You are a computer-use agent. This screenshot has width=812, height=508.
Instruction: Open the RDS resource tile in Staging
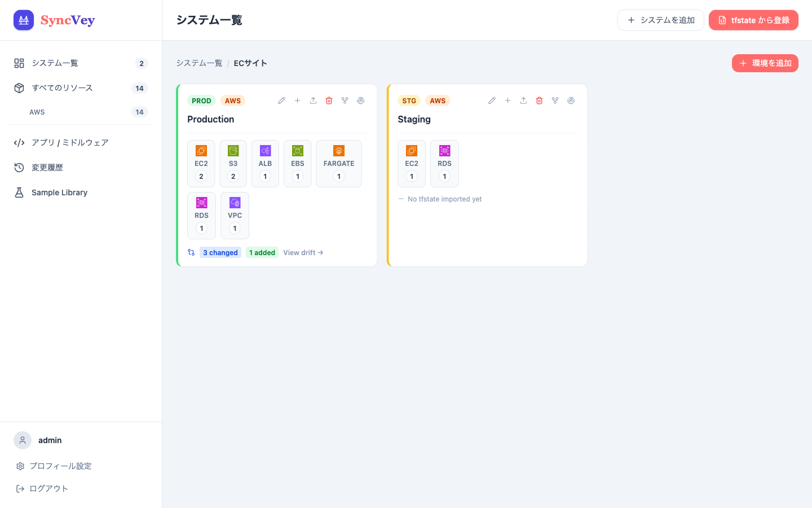444,164
